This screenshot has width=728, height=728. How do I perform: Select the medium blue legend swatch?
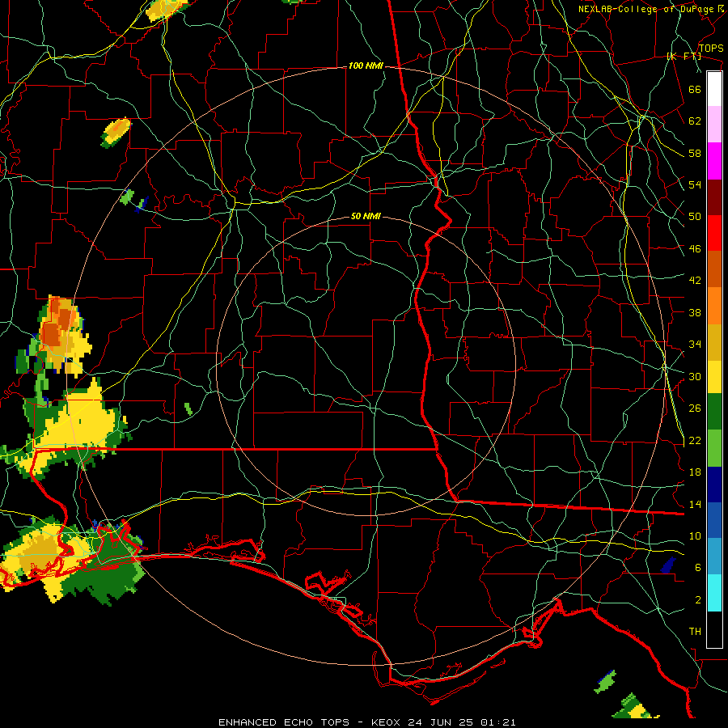[x=714, y=520]
